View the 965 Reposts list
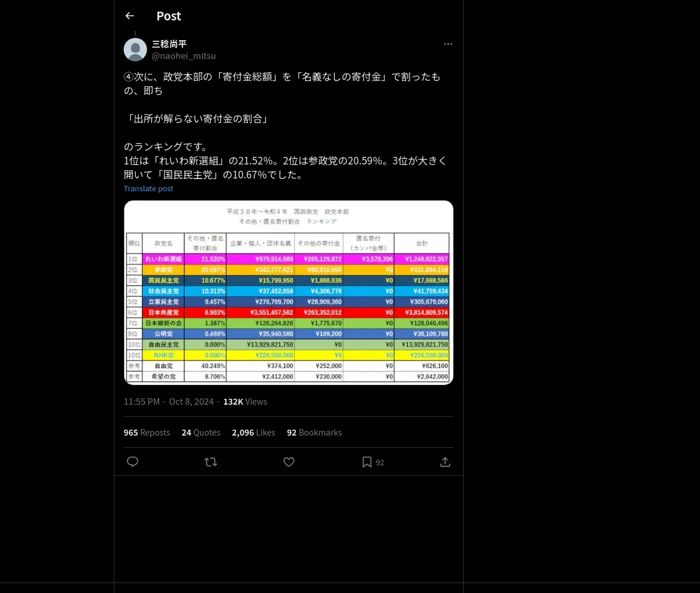Image resolution: width=700 pixels, height=593 pixels. point(147,433)
